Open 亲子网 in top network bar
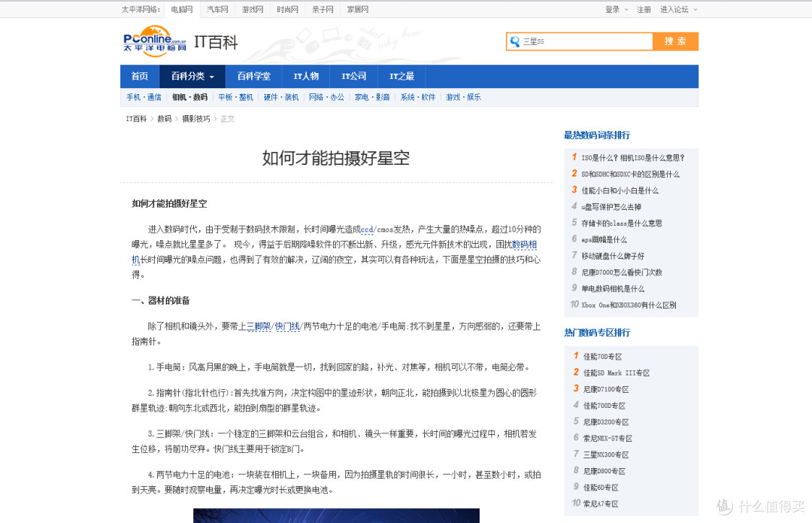The height and width of the screenshot is (523, 812). tap(323, 9)
